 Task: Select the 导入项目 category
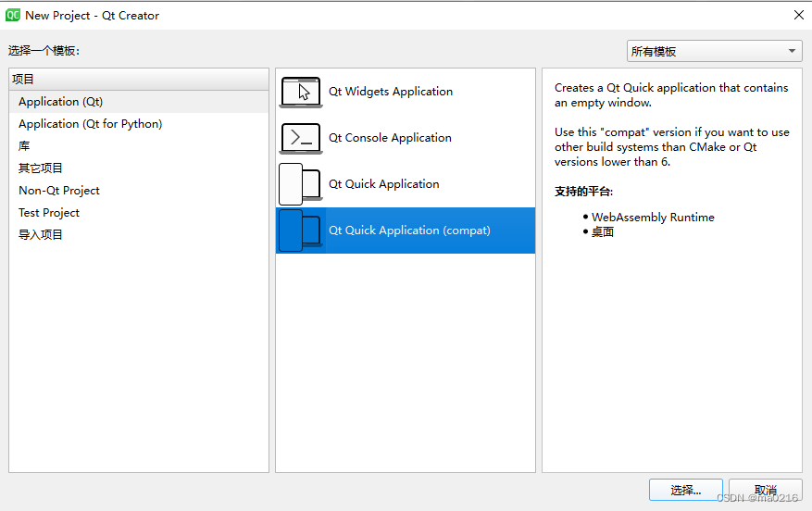139,235
